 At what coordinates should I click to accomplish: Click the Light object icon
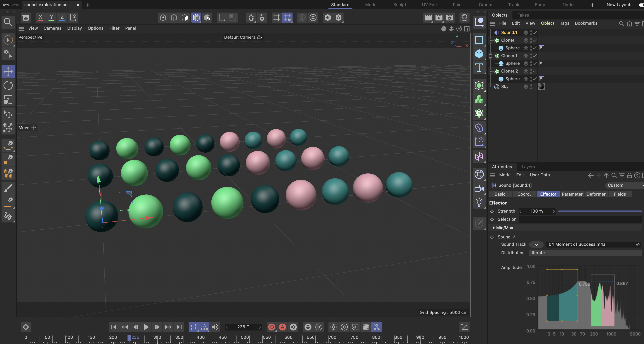click(479, 202)
